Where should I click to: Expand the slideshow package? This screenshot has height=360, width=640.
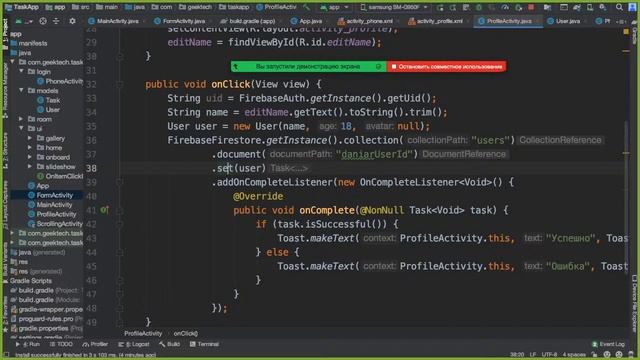[30, 167]
